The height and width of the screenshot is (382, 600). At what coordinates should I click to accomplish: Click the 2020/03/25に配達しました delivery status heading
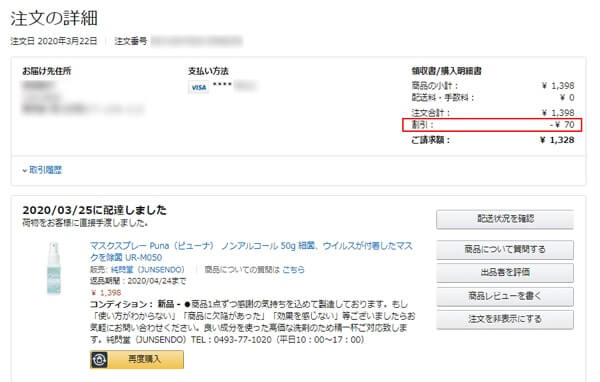95,210
